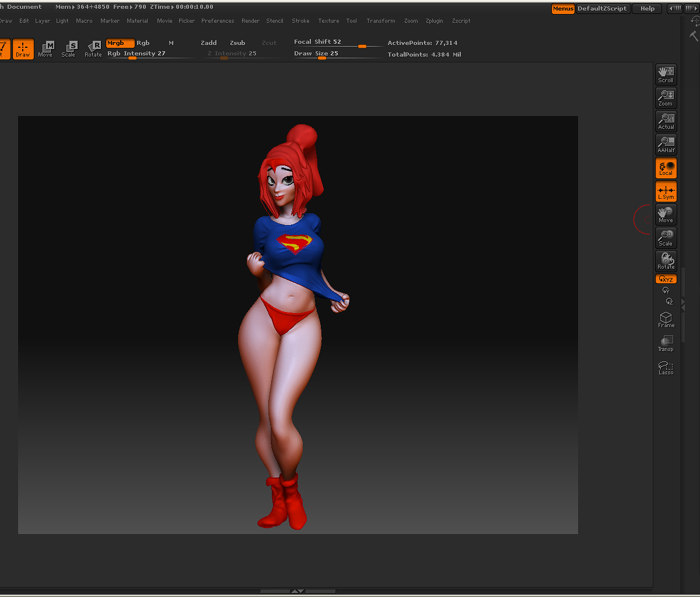Open the Stencil menu
700x597 pixels.
click(x=275, y=21)
